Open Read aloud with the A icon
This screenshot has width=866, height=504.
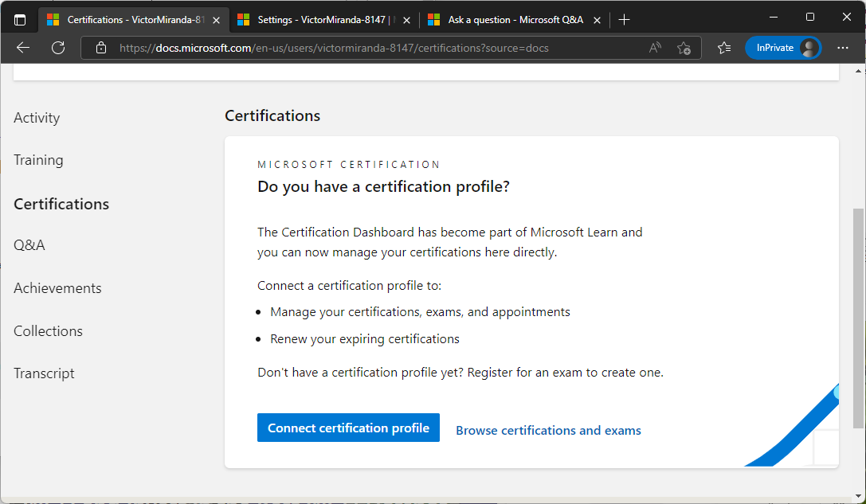point(654,48)
